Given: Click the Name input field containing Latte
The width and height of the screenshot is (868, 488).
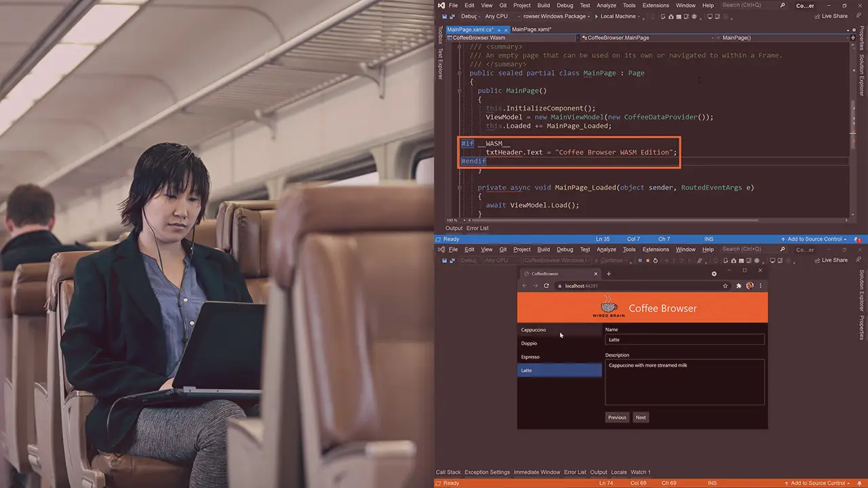Looking at the screenshot, I should [685, 340].
